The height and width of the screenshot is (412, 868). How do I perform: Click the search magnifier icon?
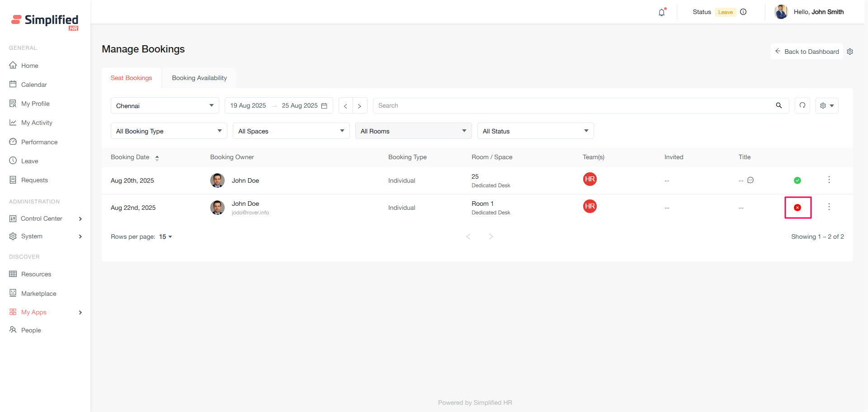click(779, 105)
